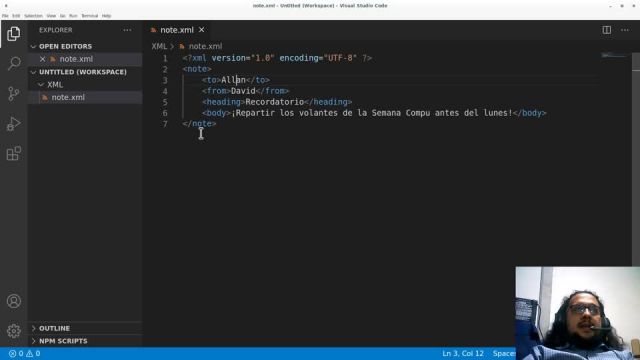This screenshot has height=360, width=640.
Task: Select note.xml entry in Open Editors
Action: coord(85,59)
